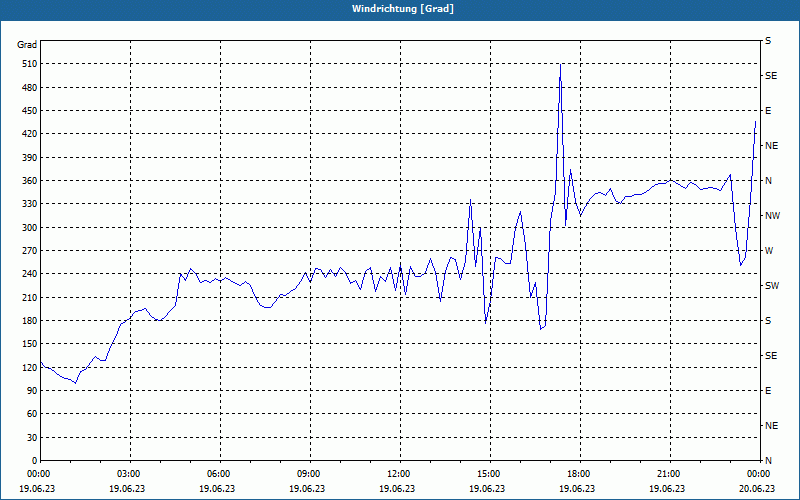Select the 360 axis value
This screenshot has height=500, width=800.
pyautogui.click(x=31, y=181)
